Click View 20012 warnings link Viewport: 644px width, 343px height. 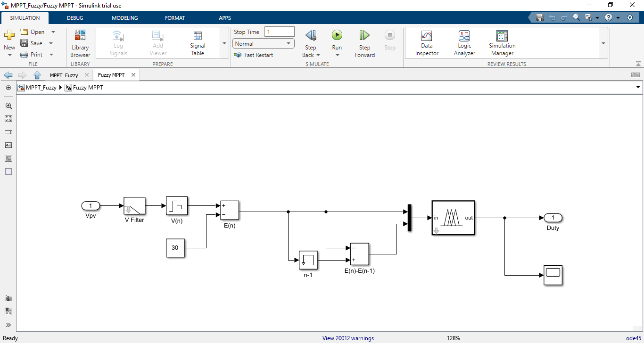click(x=348, y=338)
